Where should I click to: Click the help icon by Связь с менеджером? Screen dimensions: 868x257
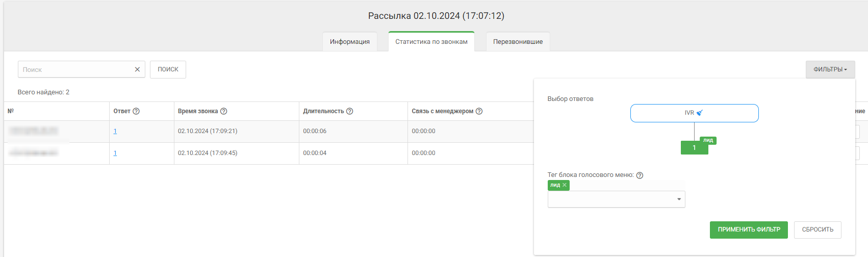479,111
